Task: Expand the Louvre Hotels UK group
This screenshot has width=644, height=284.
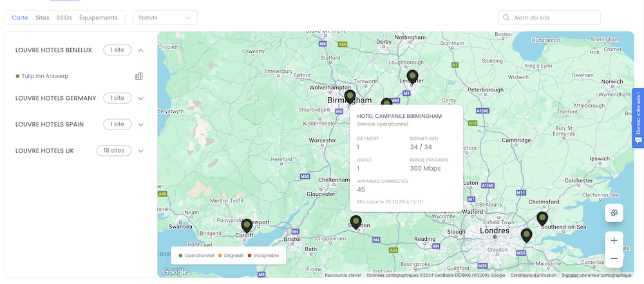Action: [141, 151]
